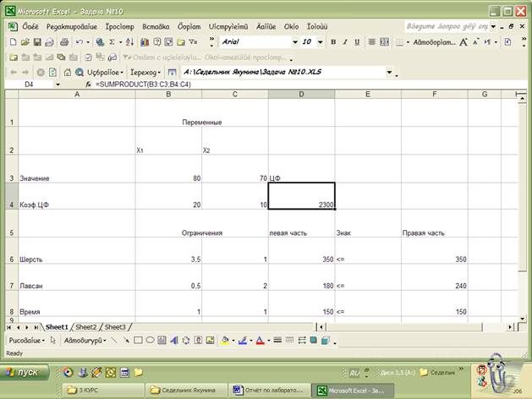Pick the Line tool in the Drawing toolbar
Screen dimensions: 532x399
113,341
